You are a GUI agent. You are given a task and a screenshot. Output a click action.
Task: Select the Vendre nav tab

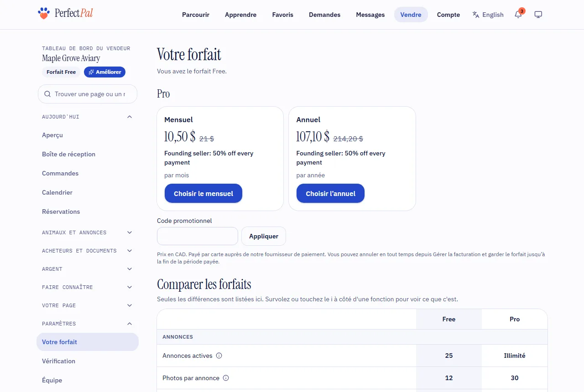point(411,15)
